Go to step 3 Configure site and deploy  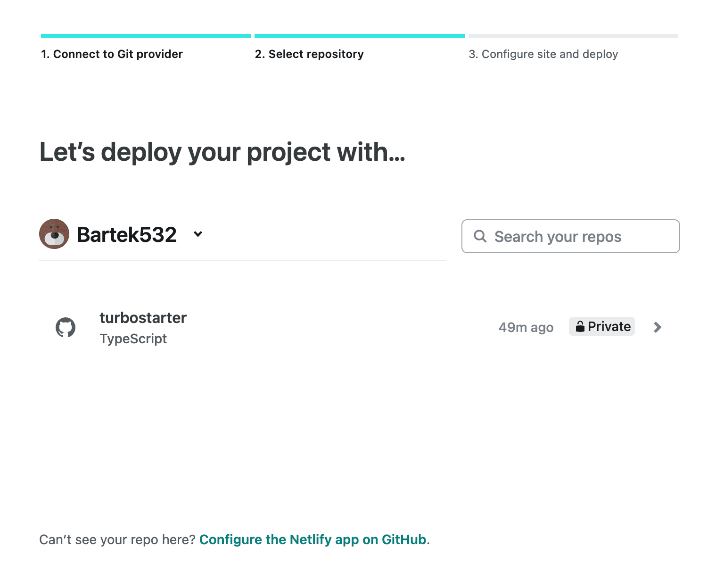point(543,54)
